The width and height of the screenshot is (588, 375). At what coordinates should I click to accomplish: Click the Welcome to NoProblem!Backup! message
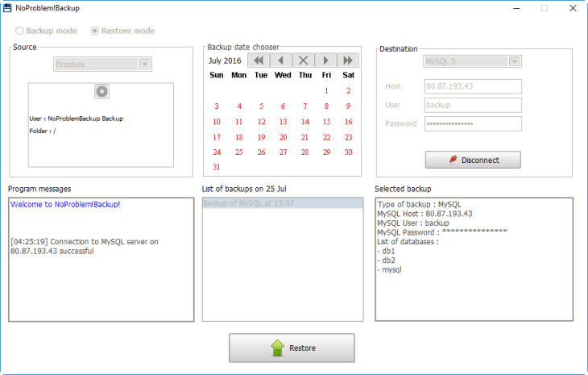pyautogui.click(x=65, y=204)
